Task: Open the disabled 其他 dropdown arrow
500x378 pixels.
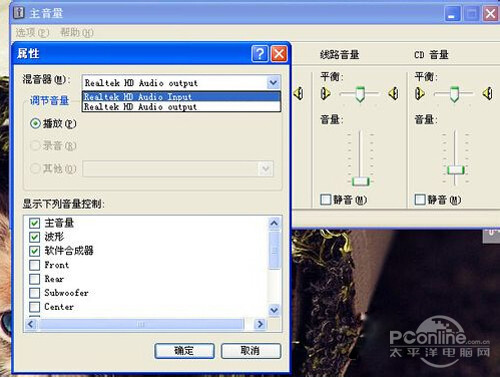Action: [x=266, y=169]
